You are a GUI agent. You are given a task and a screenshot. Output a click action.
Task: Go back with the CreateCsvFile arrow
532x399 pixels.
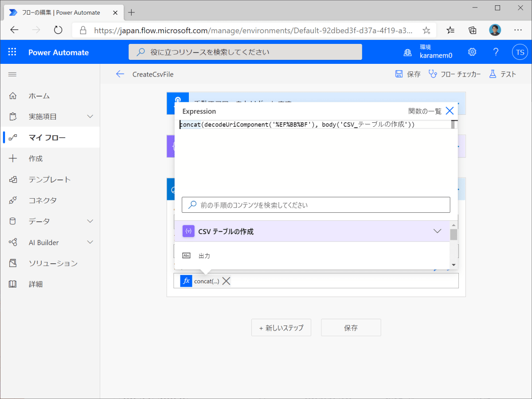[120, 74]
